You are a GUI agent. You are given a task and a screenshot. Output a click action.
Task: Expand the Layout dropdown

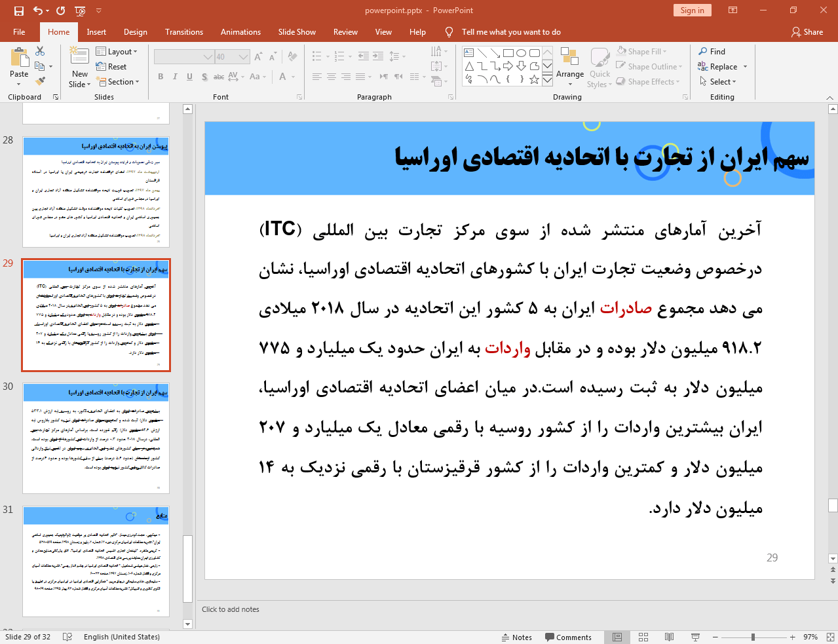[x=117, y=52]
